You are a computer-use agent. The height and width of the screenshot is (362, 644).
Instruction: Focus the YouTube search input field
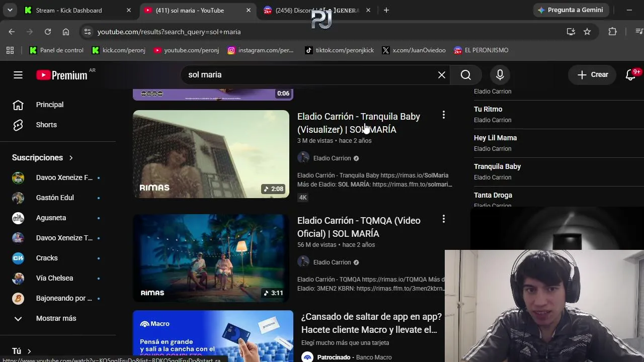coord(309,75)
